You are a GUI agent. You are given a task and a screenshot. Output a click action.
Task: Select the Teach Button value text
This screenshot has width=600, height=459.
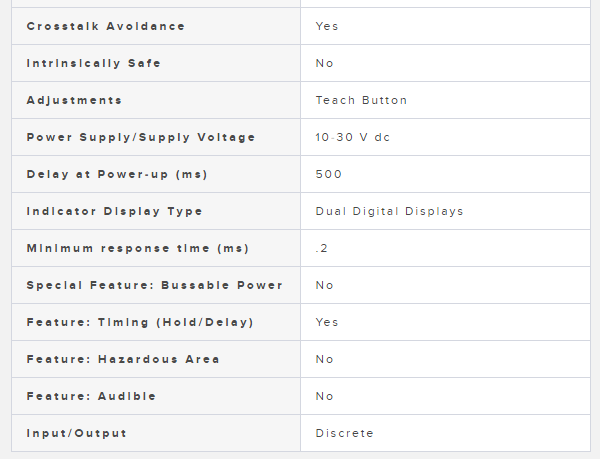click(x=361, y=100)
